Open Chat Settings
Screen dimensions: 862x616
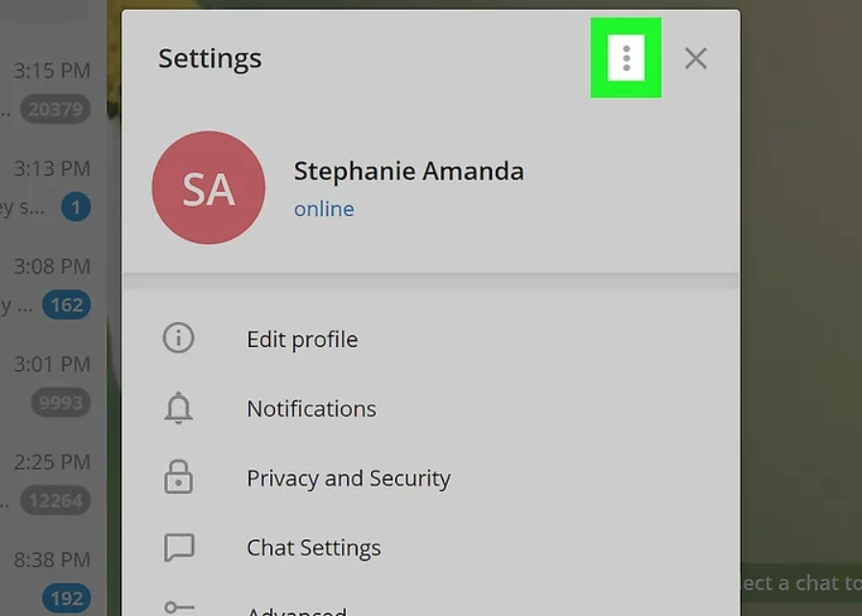pos(313,548)
